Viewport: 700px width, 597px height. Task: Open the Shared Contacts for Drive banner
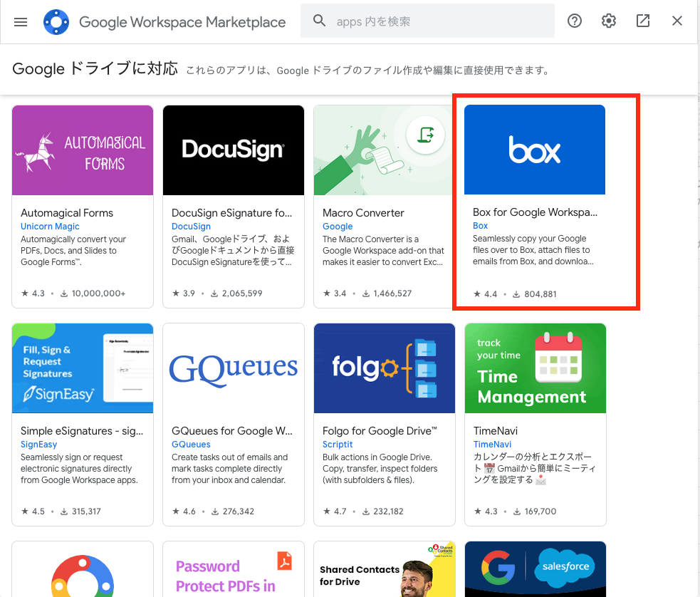(x=385, y=569)
